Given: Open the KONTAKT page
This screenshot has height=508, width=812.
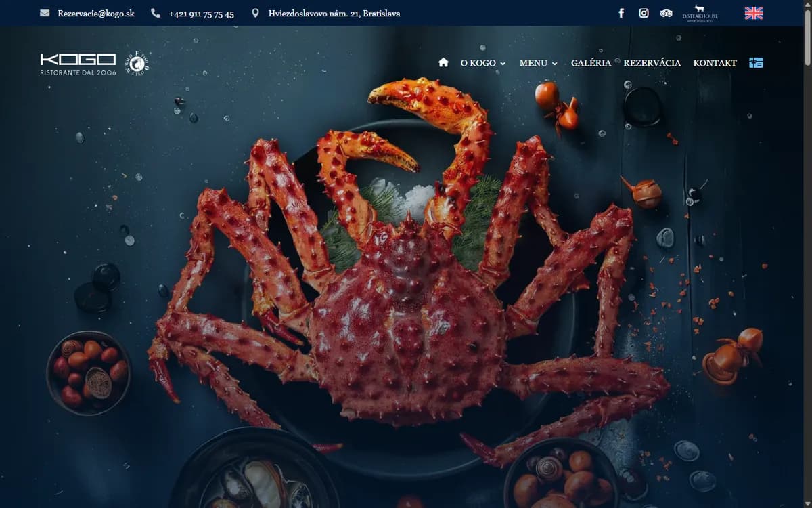Looking at the screenshot, I should pyautogui.click(x=715, y=63).
